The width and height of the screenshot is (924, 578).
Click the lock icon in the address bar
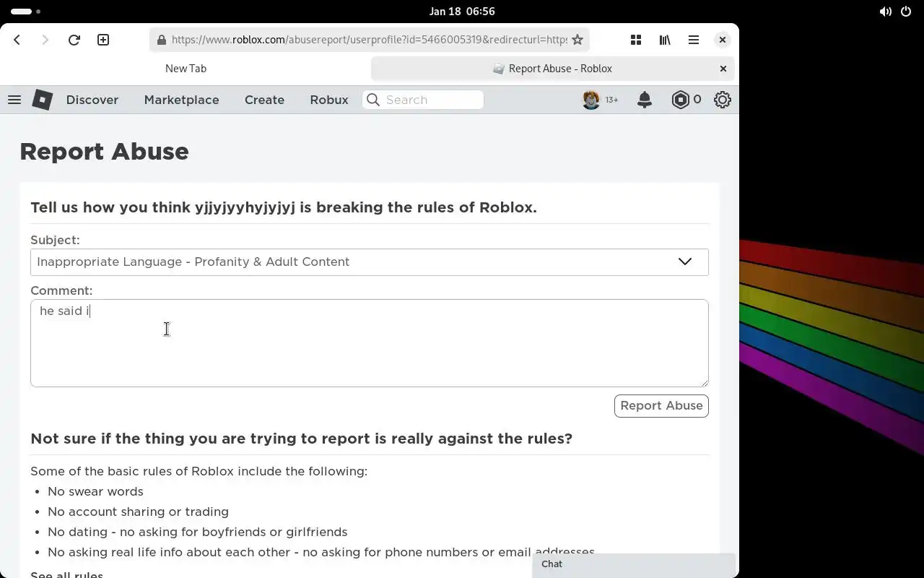[x=161, y=40]
